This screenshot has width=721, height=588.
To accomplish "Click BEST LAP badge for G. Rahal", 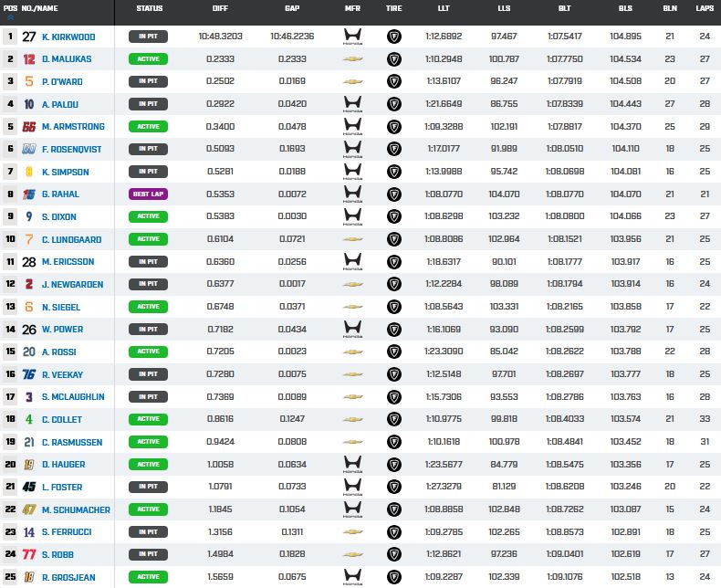I will (148, 194).
